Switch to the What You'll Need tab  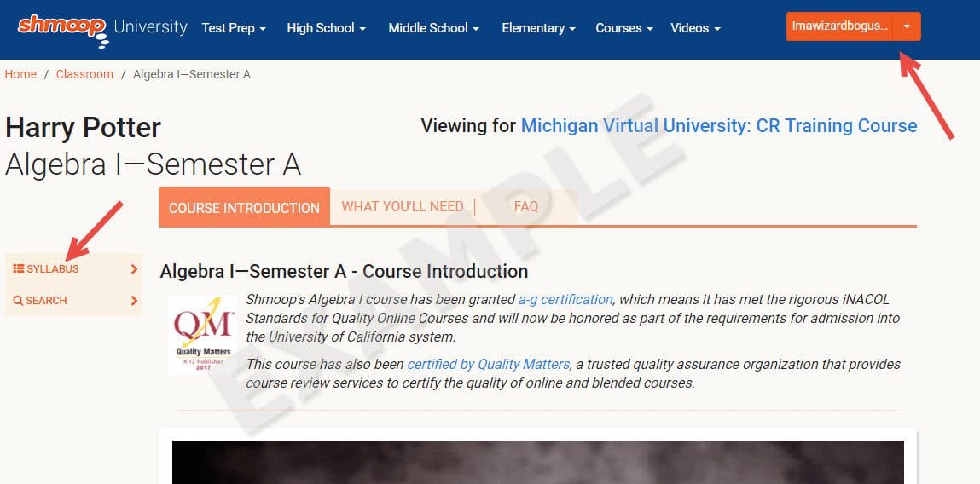pyautogui.click(x=402, y=206)
